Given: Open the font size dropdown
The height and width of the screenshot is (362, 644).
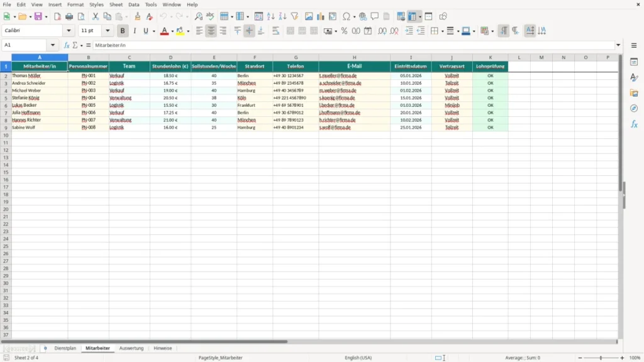Looking at the screenshot, I should (108, 30).
